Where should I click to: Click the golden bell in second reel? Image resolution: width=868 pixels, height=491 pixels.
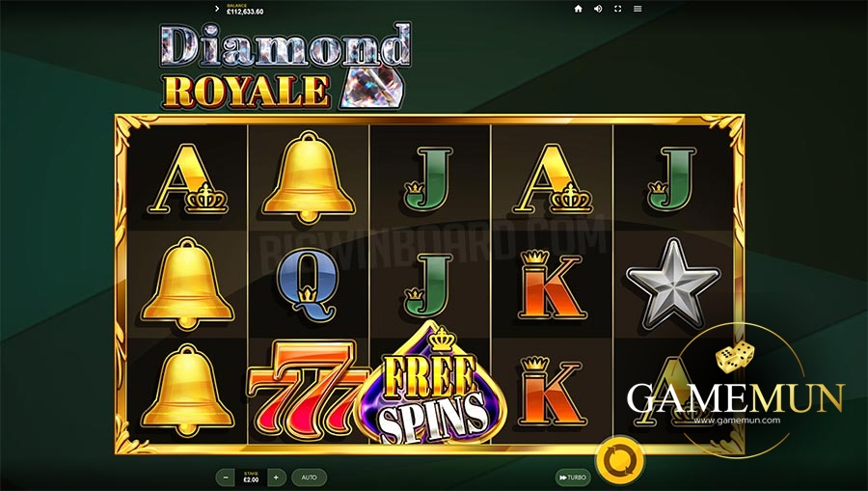309,177
